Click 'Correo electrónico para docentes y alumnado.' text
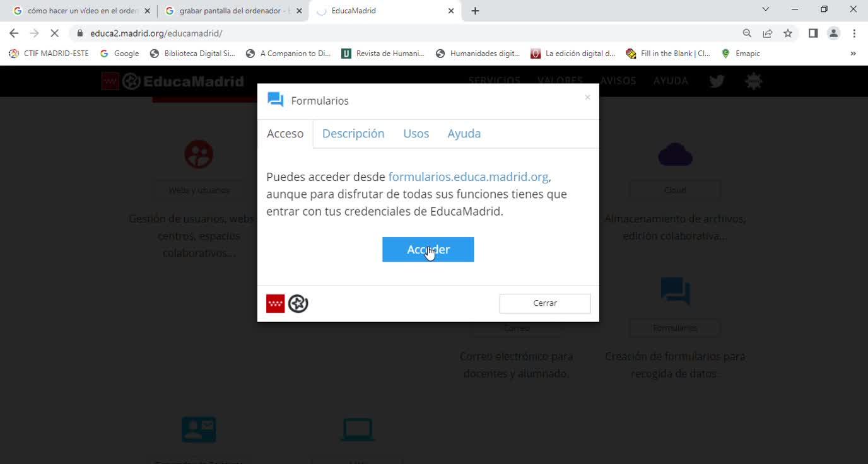 tap(517, 365)
